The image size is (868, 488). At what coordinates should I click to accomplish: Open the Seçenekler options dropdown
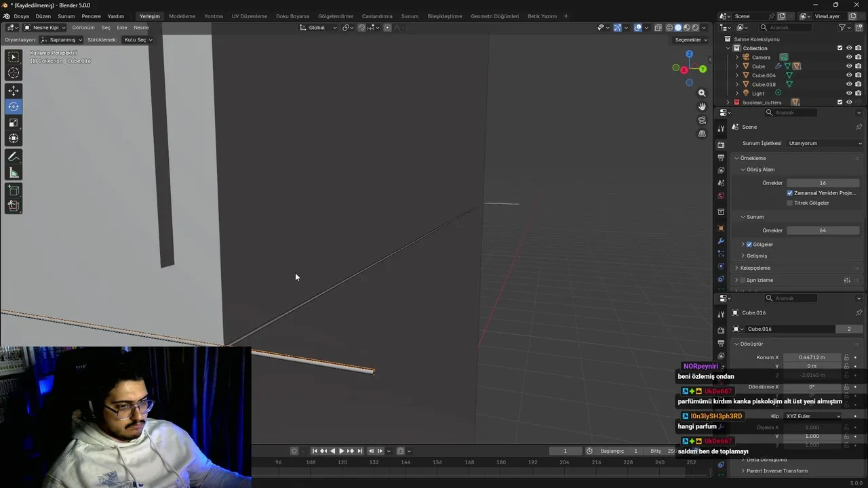[691, 40]
